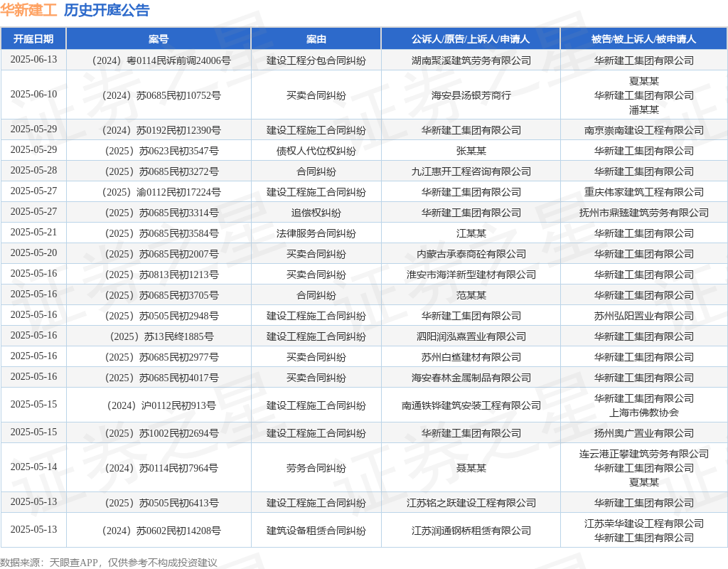
Task: Select the cause 法律服务合同纠纷
Action: click(316, 233)
